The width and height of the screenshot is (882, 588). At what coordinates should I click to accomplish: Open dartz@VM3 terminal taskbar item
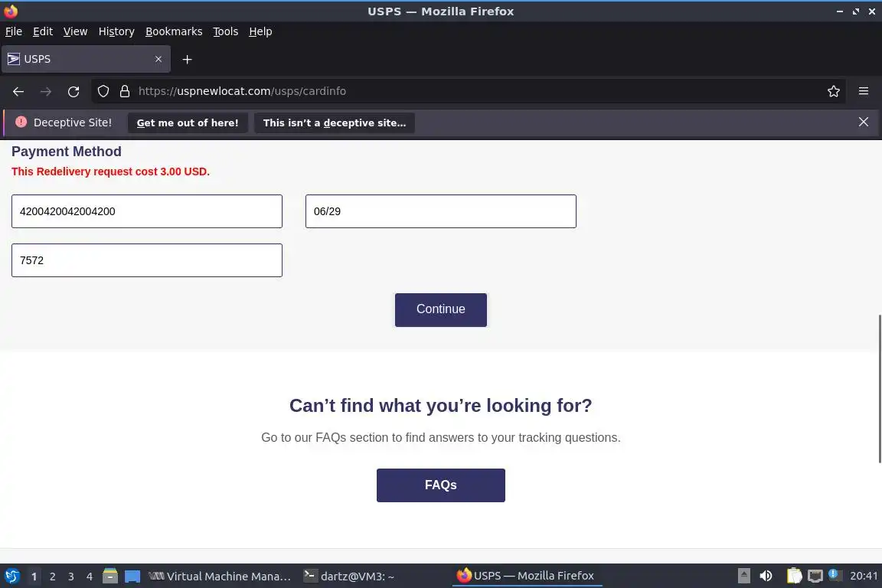click(349, 577)
